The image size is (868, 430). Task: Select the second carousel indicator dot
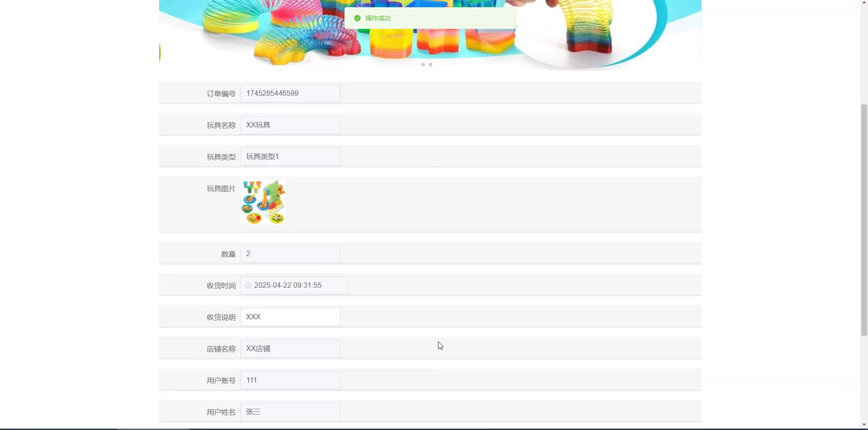coord(430,65)
